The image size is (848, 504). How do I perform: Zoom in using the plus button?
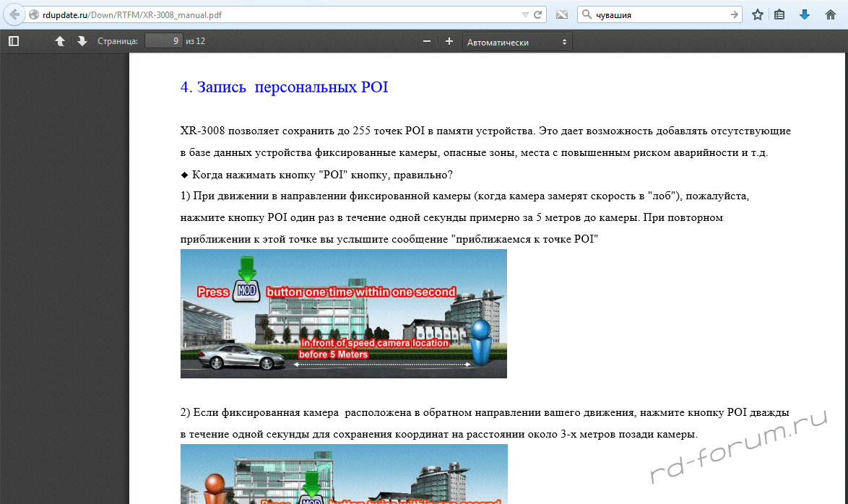pyautogui.click(x=449, y=41)
